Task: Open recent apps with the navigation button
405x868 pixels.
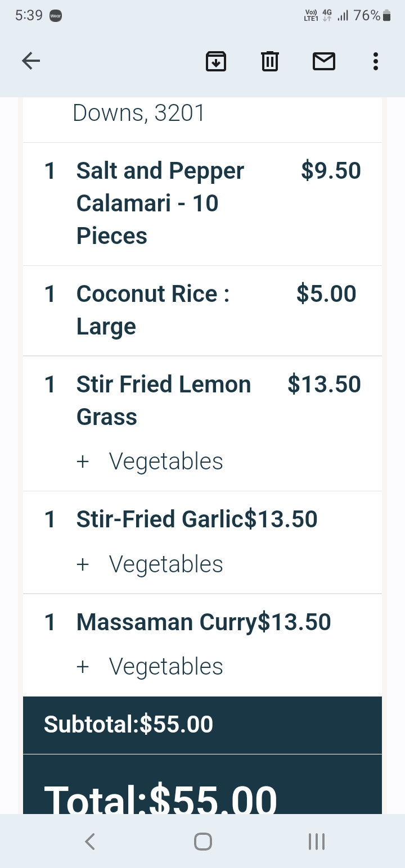Action: 317,841
